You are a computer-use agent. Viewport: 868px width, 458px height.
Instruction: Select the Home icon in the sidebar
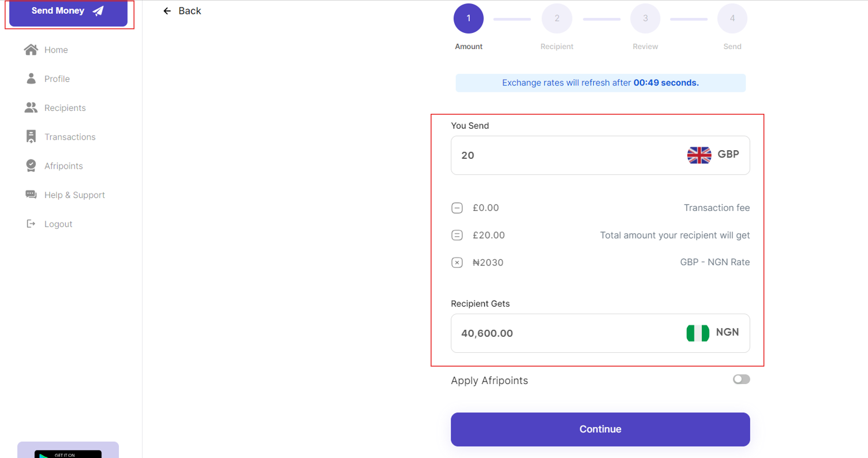pos(30,50)
